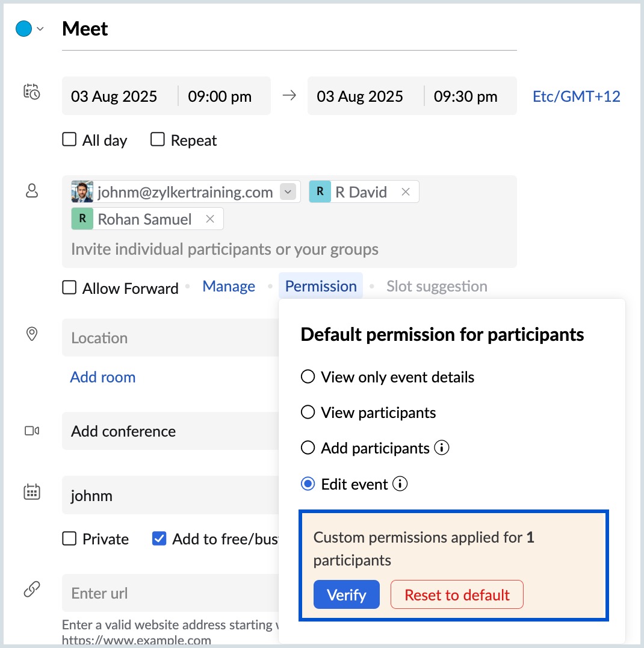Click the Permission tab
Image resolution: width=644 pixels, height=648 pixels.
coord(321,286)
